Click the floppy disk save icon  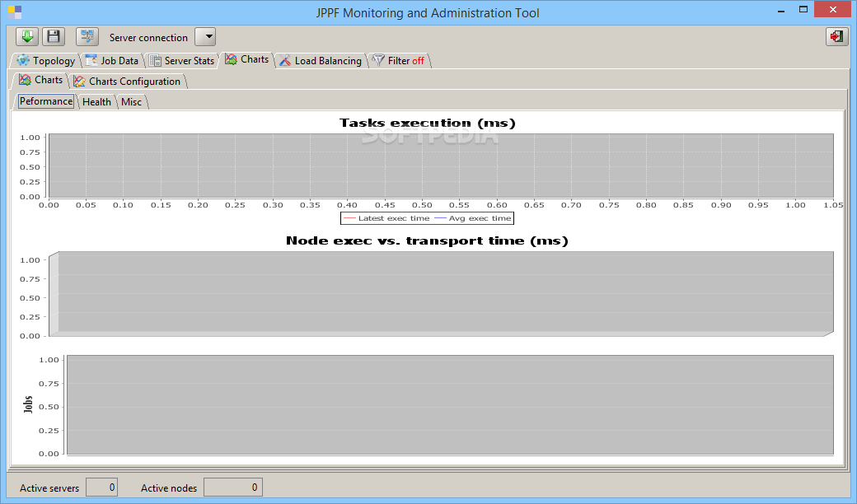tap(54, 37)
